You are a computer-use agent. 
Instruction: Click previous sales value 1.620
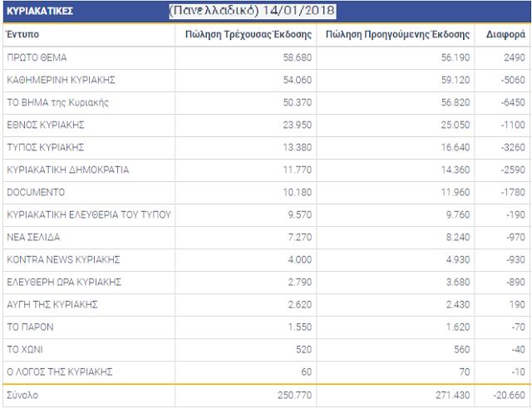pyautogui.click(x=458, y=327)
